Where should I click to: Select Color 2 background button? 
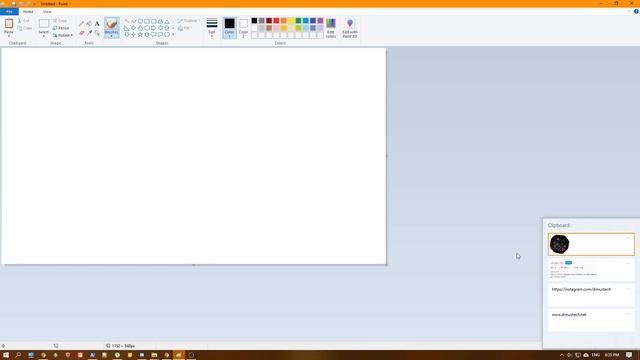[x=243, y=28]
